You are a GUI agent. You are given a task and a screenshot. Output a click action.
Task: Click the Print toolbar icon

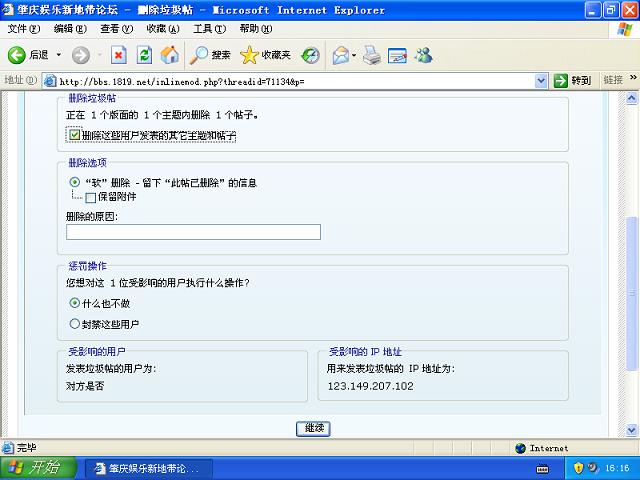[371, 55]
